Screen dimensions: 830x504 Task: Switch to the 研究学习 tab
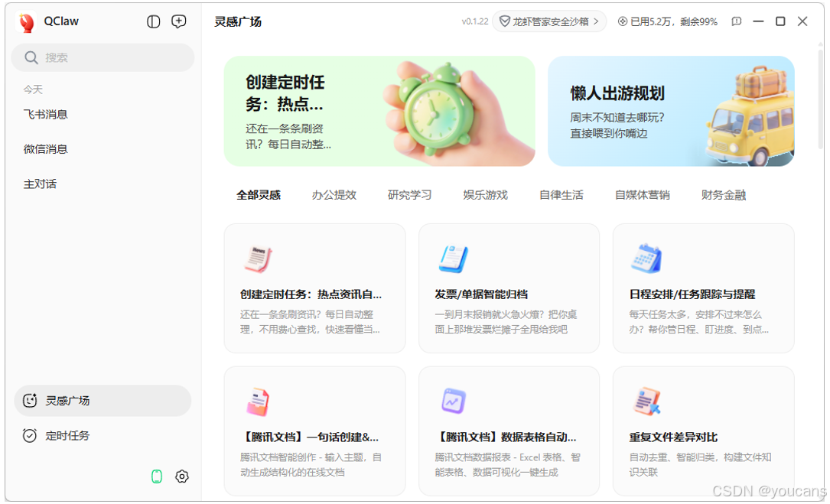(x=410, y=195)
